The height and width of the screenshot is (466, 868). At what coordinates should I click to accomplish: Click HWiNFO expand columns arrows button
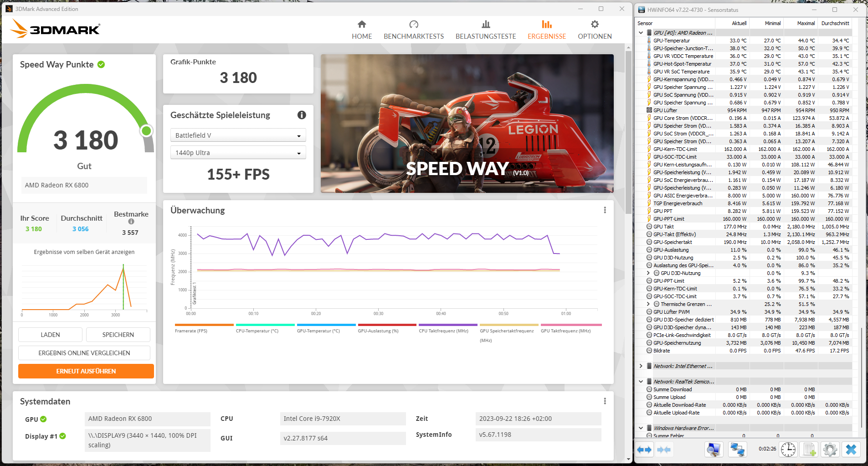tap(644, 450)
